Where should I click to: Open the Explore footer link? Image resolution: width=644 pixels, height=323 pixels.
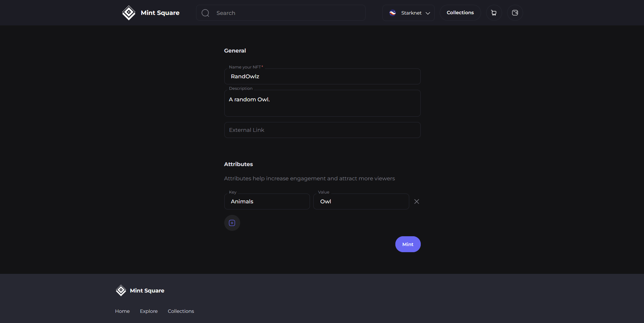coord(149,311)
